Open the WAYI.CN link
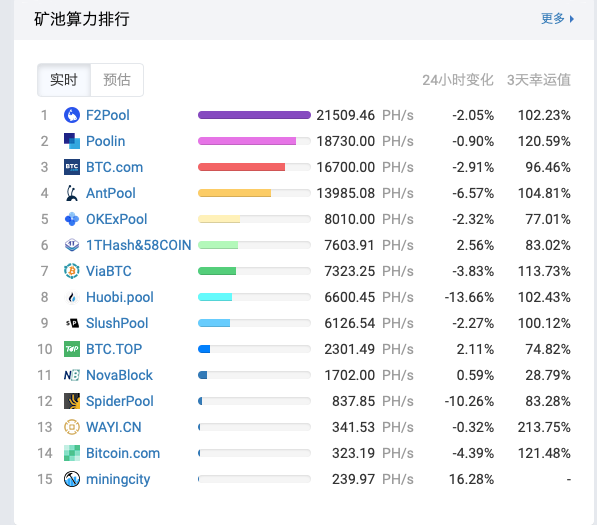The image size is (597, 525). click(x=113, y=427)
